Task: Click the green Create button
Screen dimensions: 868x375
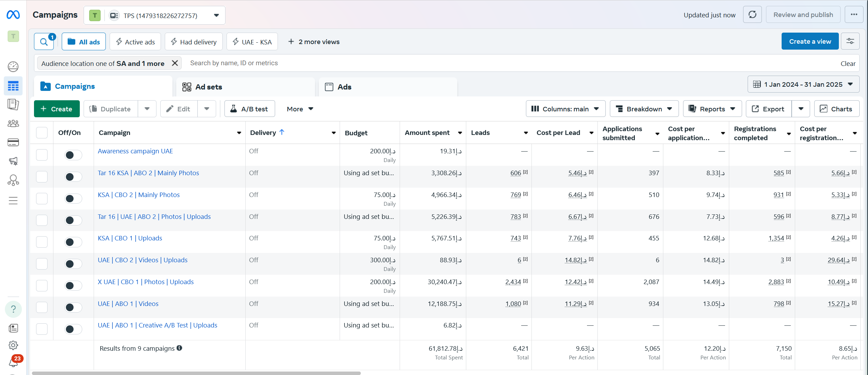Action: [x=57, y=109]
